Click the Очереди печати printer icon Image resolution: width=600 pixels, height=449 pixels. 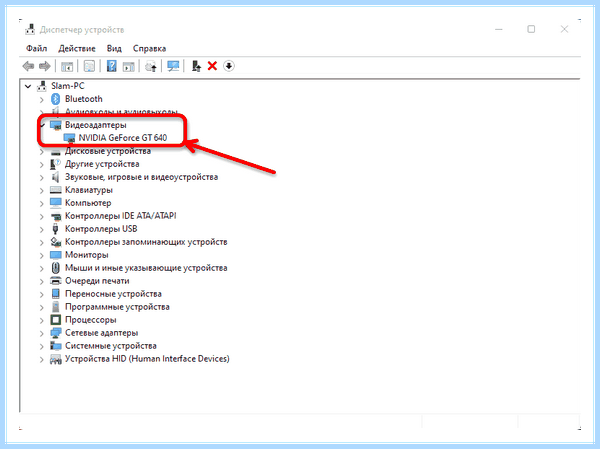[56, 281]
